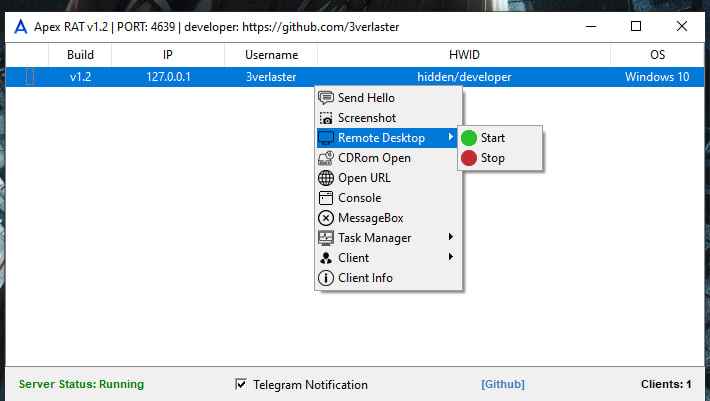Click the Build column header
Screen dimensions: 710x401
point(80,55)
